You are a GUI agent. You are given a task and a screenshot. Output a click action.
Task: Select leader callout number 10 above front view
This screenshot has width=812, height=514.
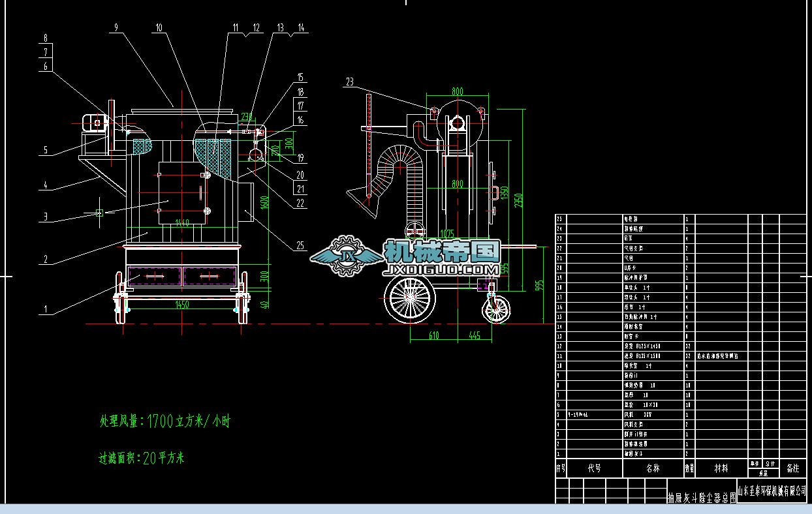point(159,27)
